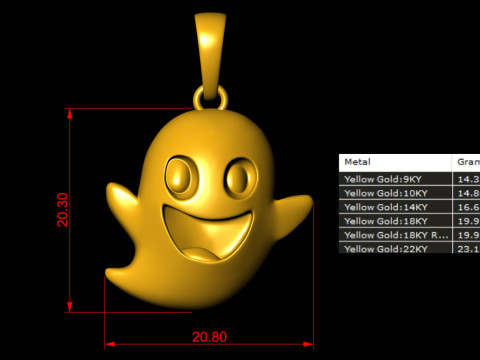Click the 16.6 grams value
The width and height of the screenshot is (480, 360).
point(469,207)
